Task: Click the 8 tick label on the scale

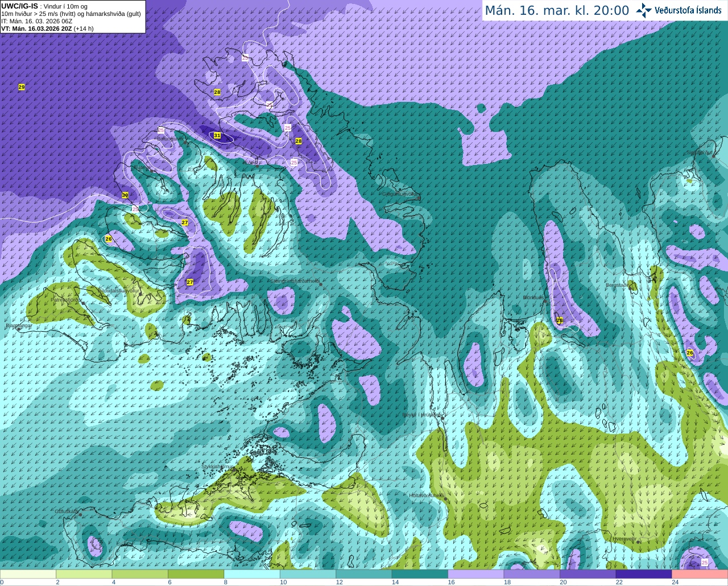Action: click(x=225, y=582)
